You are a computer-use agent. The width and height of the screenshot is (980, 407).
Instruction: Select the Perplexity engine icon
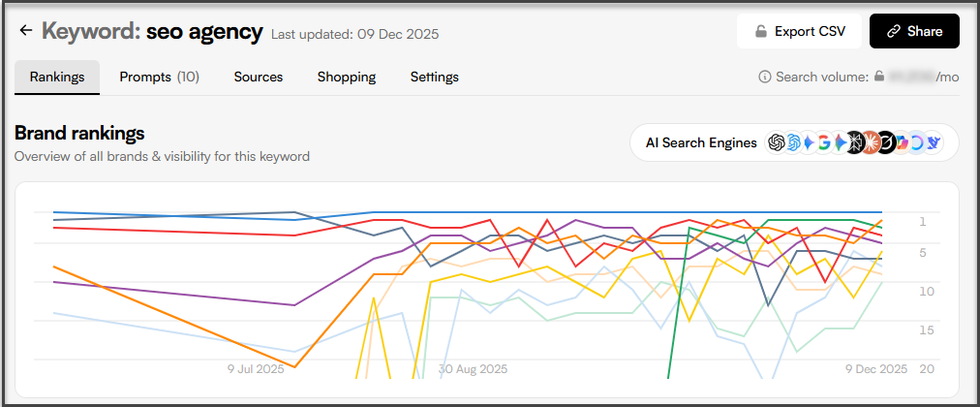pos(855,142)
